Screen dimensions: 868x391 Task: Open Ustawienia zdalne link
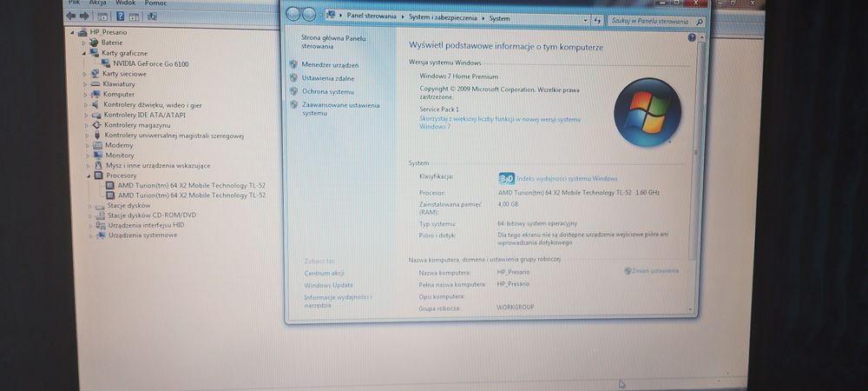point(328,79)
